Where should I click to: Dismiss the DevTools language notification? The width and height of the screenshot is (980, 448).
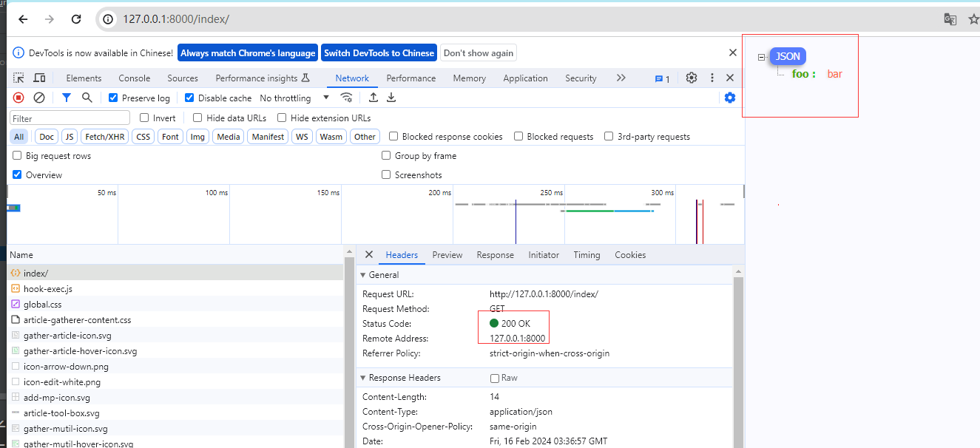[x=733, y=52]
